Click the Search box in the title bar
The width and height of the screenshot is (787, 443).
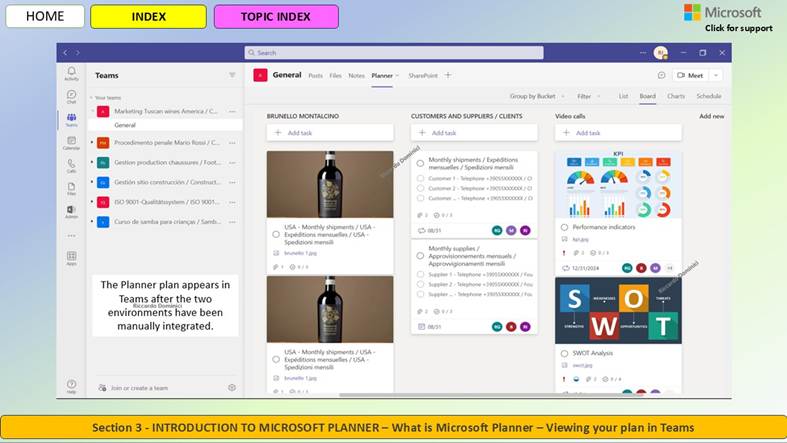coord(394,53)
